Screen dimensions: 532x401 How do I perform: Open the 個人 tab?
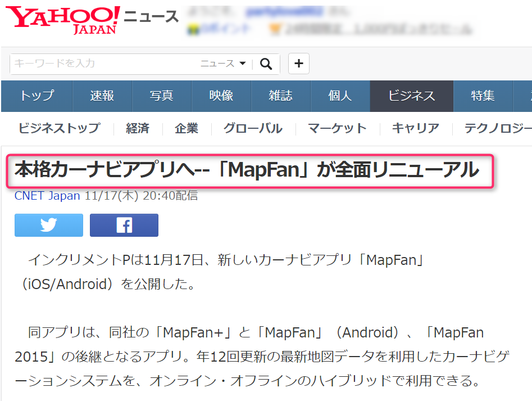pos(340,96)
